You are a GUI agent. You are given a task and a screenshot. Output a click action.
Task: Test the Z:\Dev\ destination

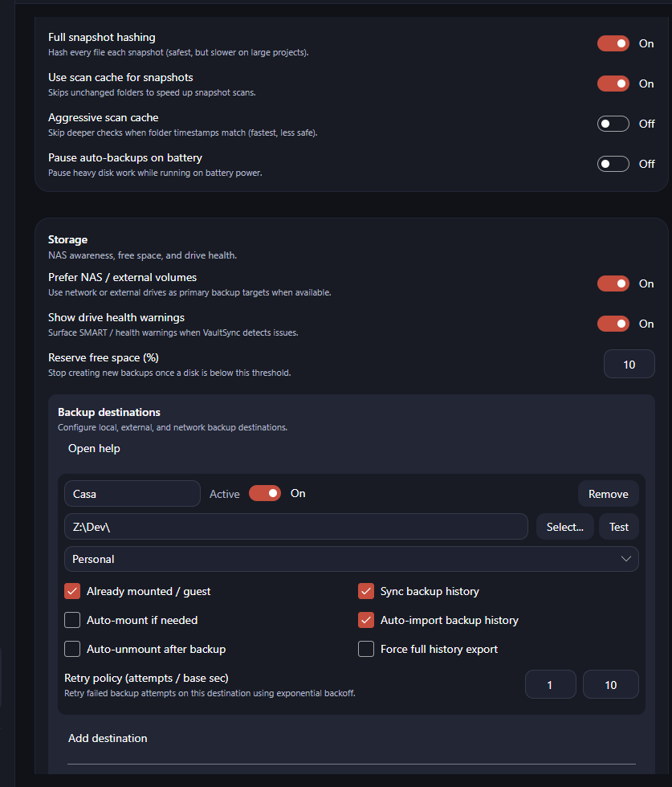tap(618, 526)
